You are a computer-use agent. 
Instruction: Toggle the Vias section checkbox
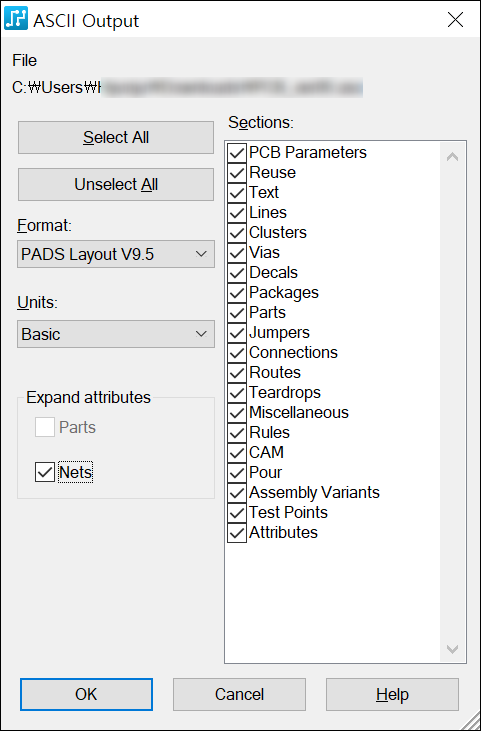pyautogui.click(x=237, y=253)
